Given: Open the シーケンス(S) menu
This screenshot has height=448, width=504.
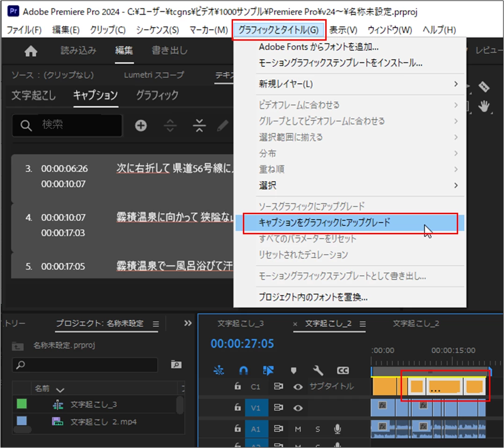Looking at the screenshot, I should point(158,30).
